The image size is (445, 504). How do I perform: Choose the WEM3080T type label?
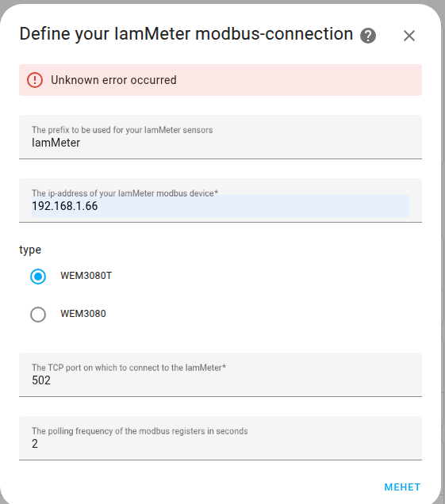86,276
